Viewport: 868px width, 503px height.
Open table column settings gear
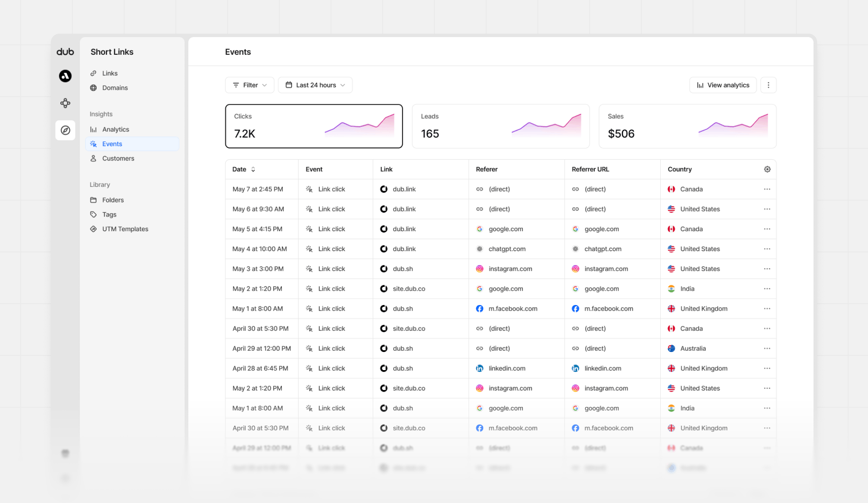[x=767, y=170]
